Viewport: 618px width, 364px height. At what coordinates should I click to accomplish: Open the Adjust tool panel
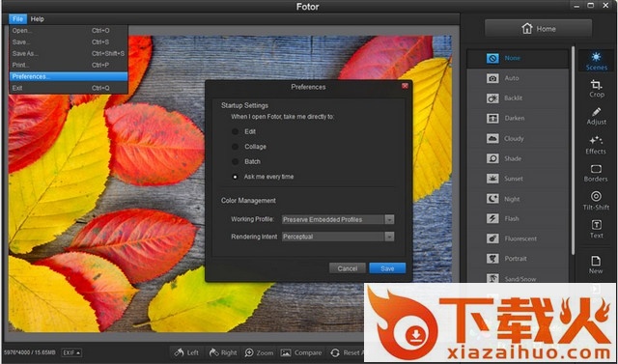click(597, 117)
